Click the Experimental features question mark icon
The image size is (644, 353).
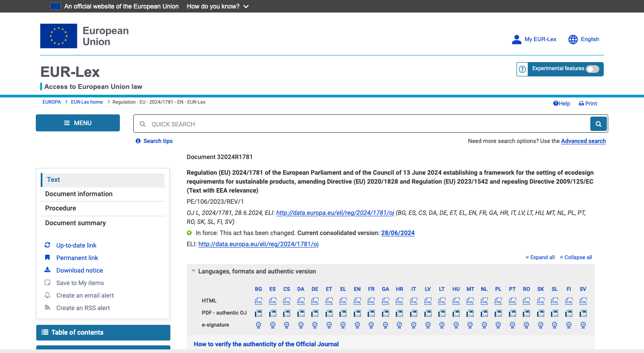522,69
